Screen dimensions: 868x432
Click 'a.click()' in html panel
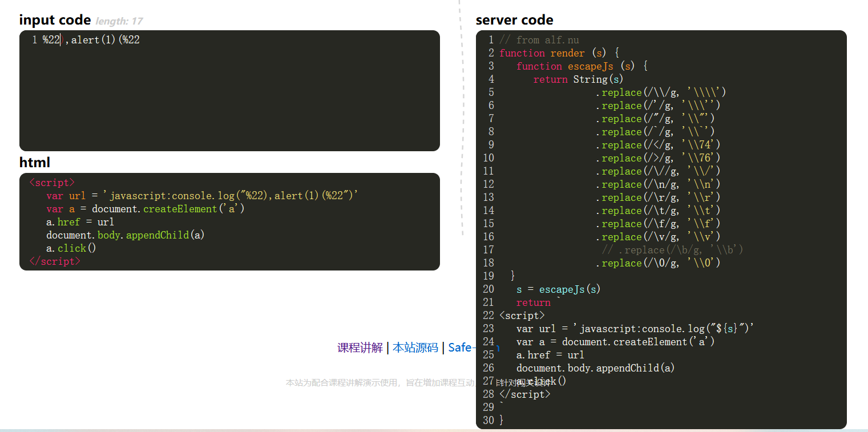point(71,248)
